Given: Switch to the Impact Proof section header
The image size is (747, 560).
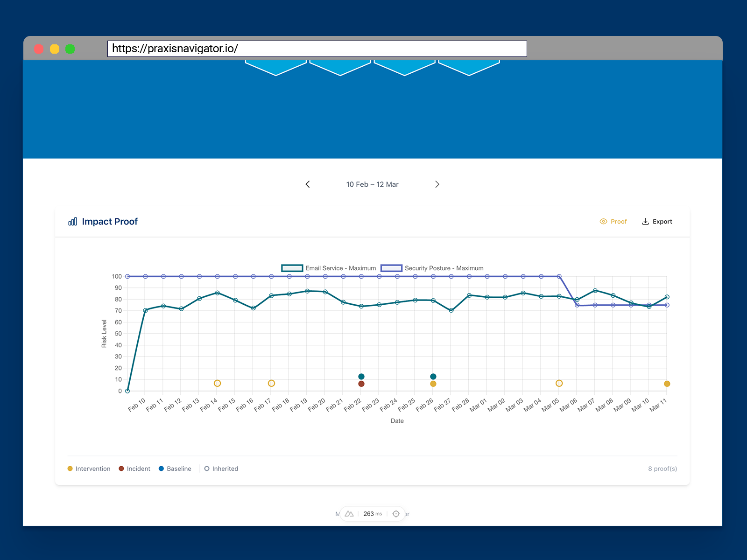Looking at the screenshot, I should pyautogui.click(x=110, y=222).
